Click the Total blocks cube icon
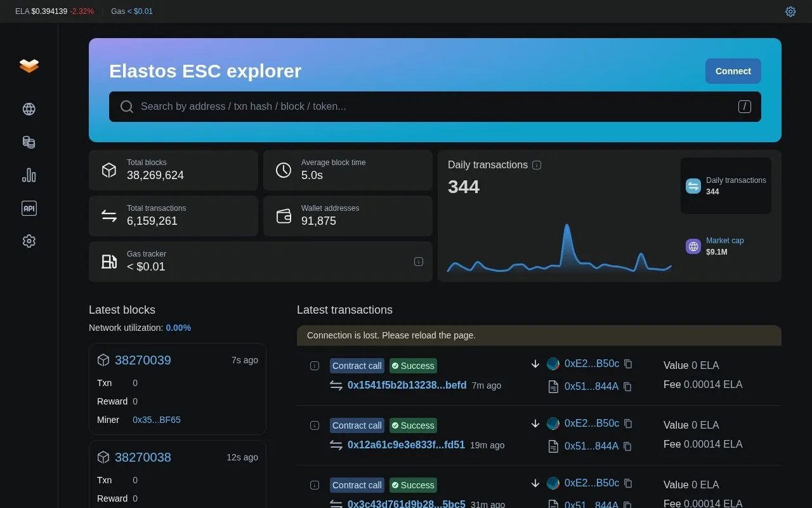The image size is (812, 508). coord(109,170)
